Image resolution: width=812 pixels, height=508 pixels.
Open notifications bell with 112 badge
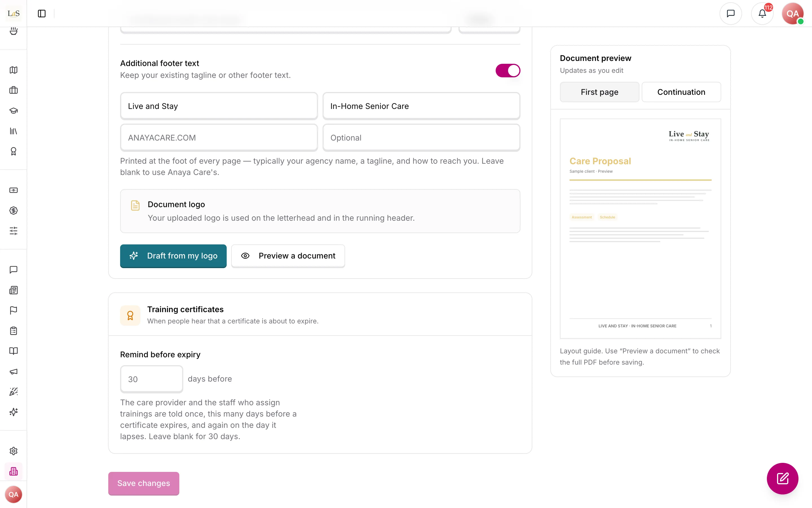click(762, 14)
